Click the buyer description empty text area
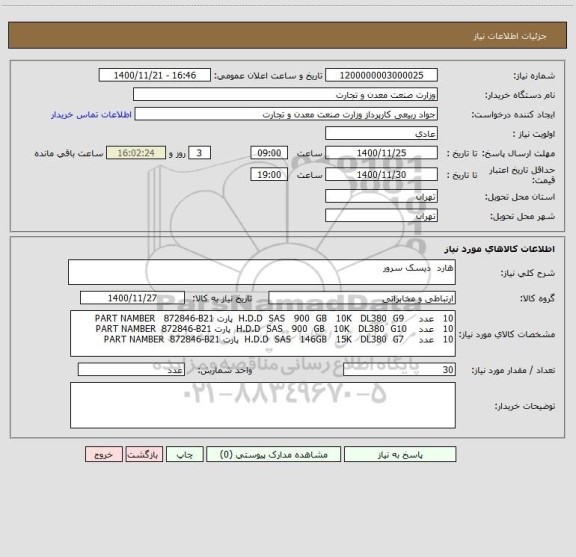 tap(263, 405)
